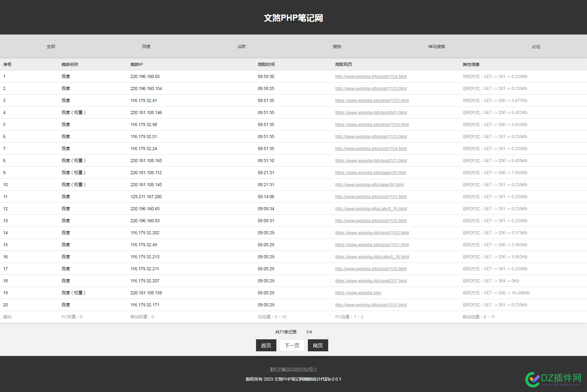Open the 搜狗 tab
Screen dimensions: 587x392
pyautogui.click(x=337, y=47)
